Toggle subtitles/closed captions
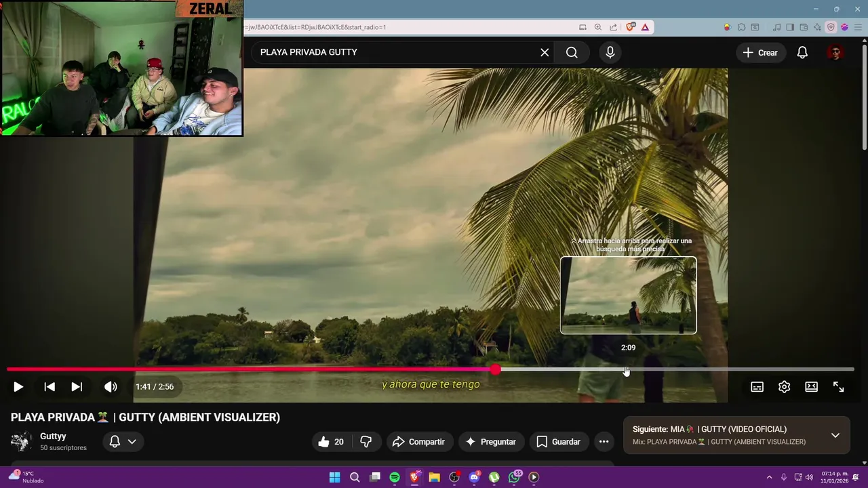 tap(757, 387)
